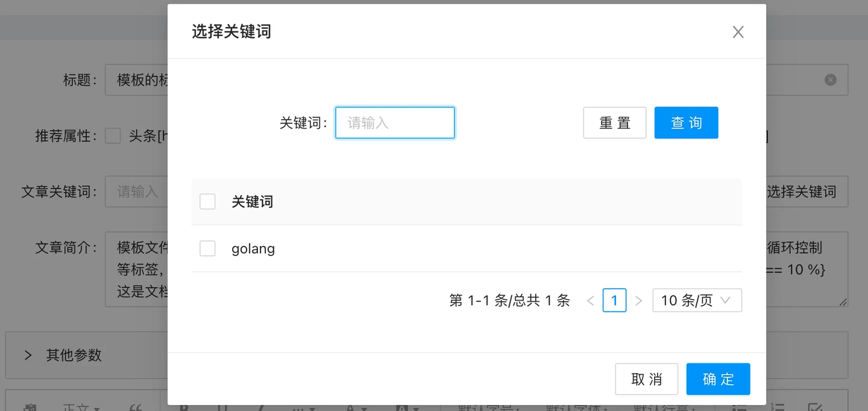Screen dimensions: 868x411
Task: Go to next page with the right arrow
Action: pyautogui.click(x=639, y=301)
